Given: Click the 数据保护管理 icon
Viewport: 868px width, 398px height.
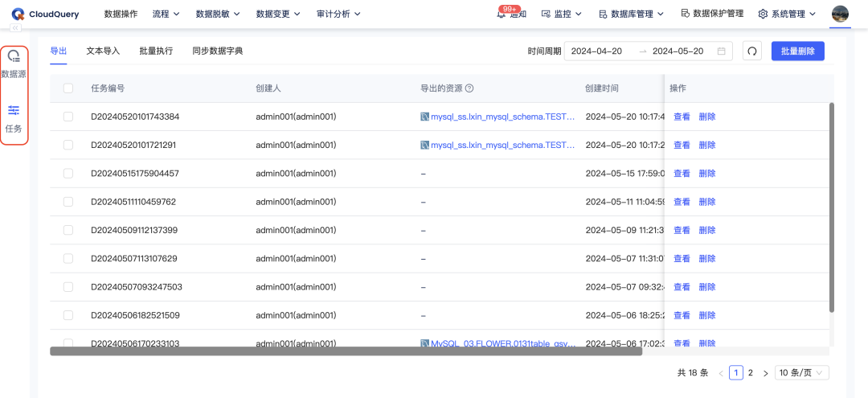Looking at the screenshot, I should [x=685, y=14].
